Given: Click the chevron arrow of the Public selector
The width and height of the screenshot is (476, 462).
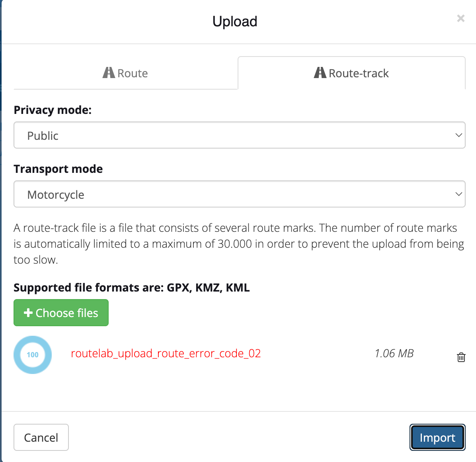Looking at the screenshot, I should click(x=458, y=135).
